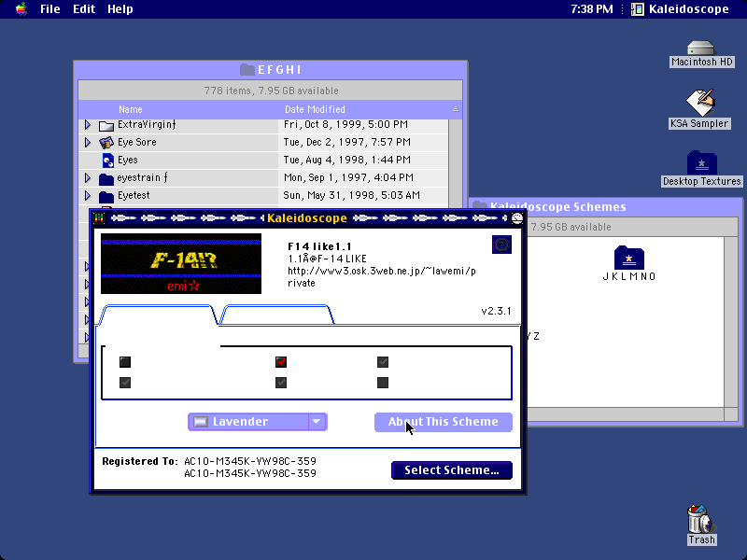Sort by the Name column header

click(131, 109)
